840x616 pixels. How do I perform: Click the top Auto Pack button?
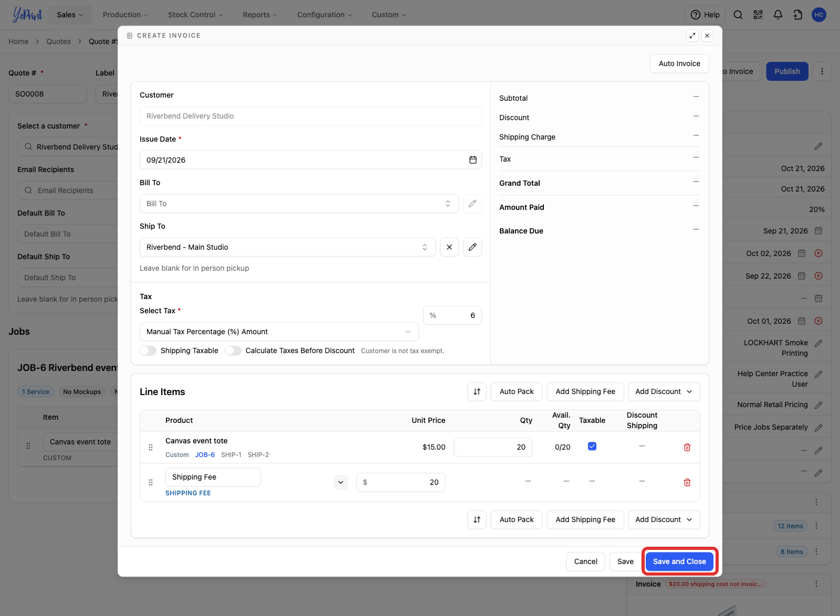coord(517,391)
